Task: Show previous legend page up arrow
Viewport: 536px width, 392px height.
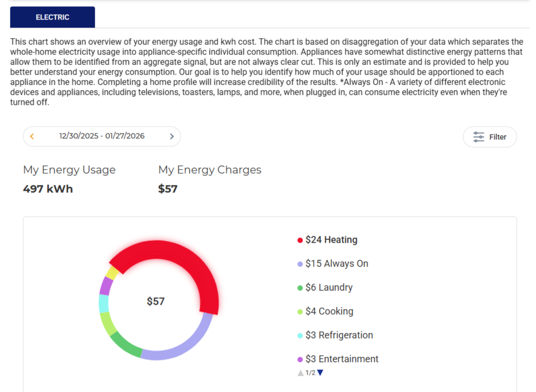Action: click(x=300, y=373)
